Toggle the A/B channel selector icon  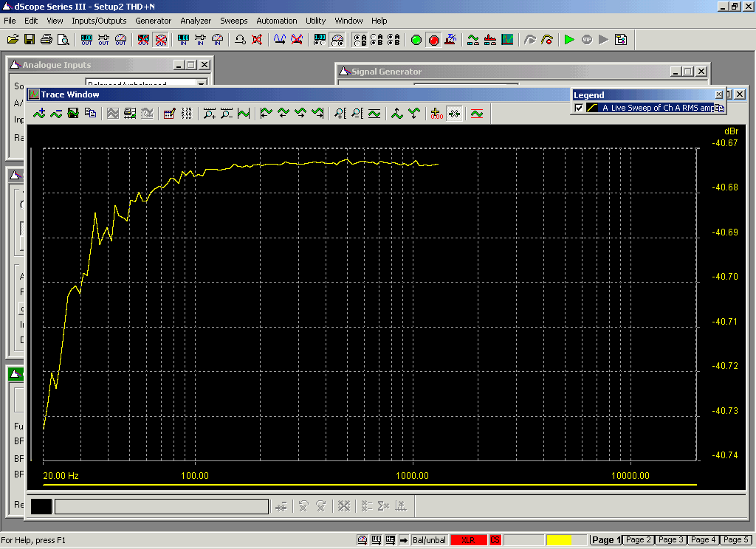point(360,40)
